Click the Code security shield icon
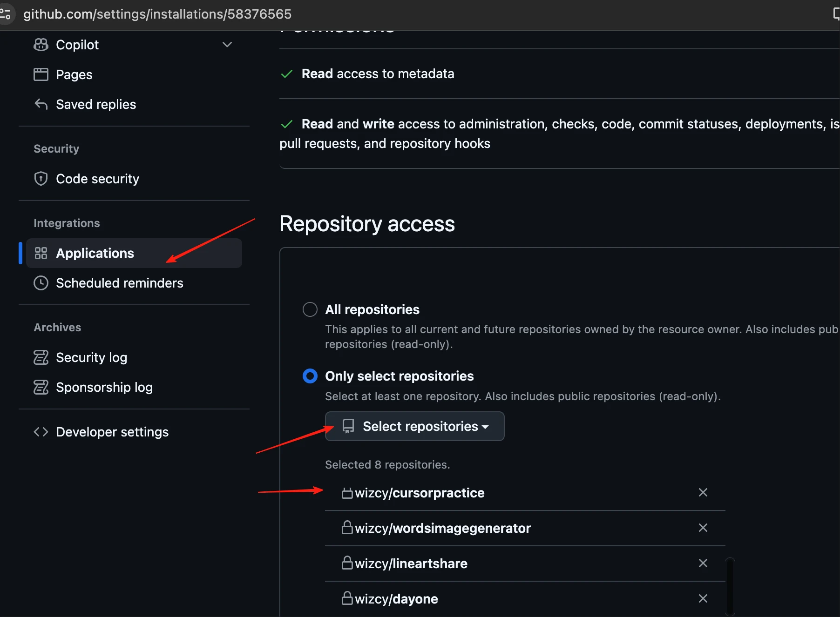The image size is (840, 617). (x=41, y=179)
